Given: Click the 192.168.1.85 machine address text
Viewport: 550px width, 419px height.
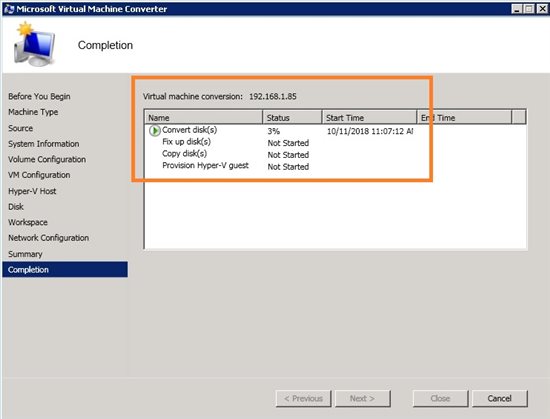Looking at the screenshot, I should tap(273, 96).
